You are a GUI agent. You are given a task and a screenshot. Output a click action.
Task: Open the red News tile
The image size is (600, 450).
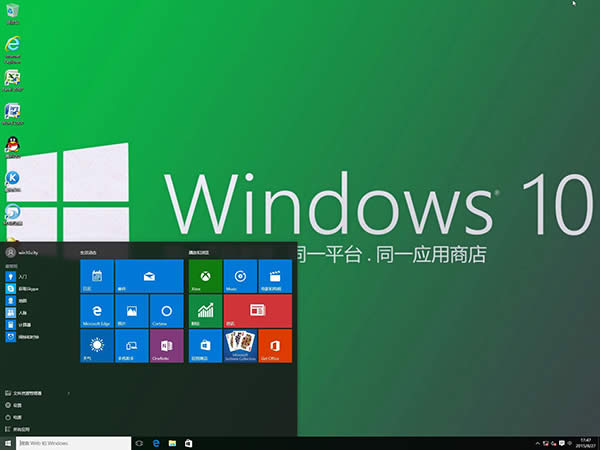pos(257,310)
